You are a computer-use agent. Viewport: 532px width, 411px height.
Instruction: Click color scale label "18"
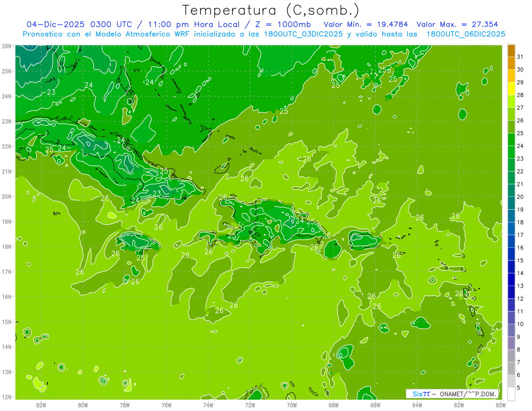520,222
